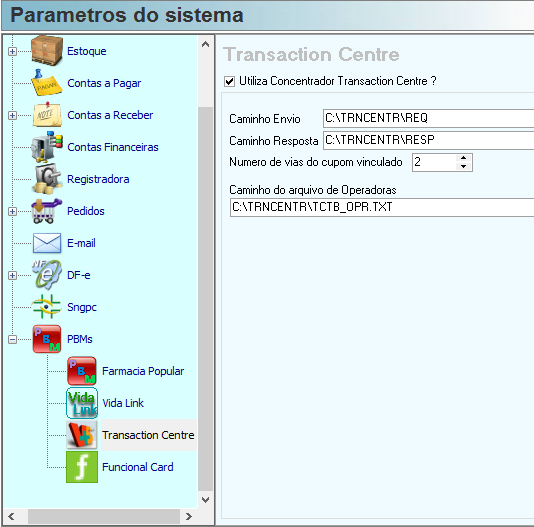Viewport: 534px width, 527px height.
Task: Uncheck Utiliza Concentrador Transaction Centre checkbox
Action: [230, 81]
